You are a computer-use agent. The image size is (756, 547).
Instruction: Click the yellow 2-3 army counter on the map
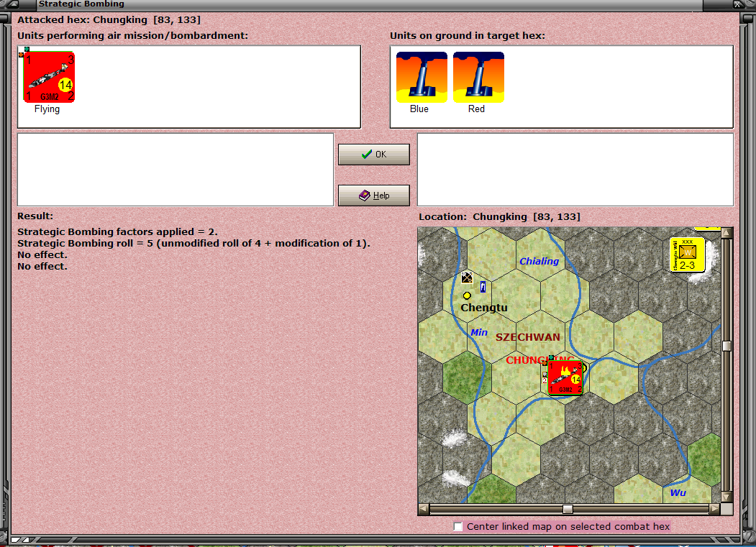pos(687,254)
